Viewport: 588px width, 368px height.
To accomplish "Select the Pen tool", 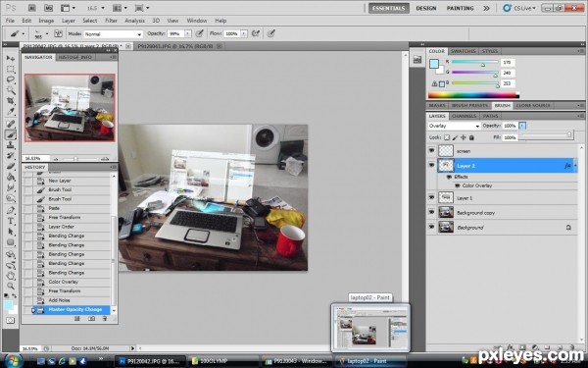I will 11,210.
